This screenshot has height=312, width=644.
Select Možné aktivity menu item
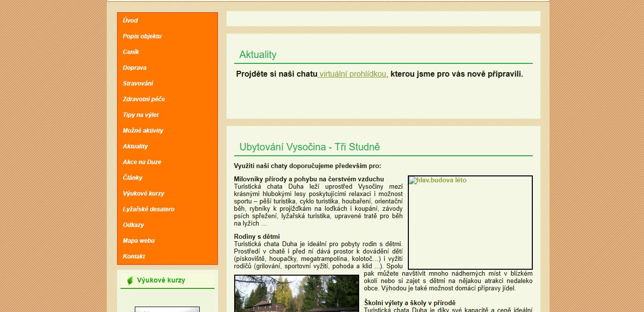(143, 131)
